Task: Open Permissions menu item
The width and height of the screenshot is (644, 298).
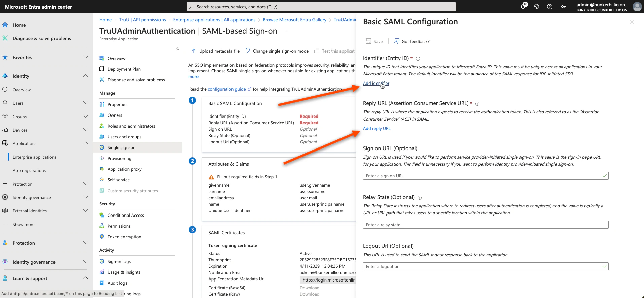Action: click(119, 226)
